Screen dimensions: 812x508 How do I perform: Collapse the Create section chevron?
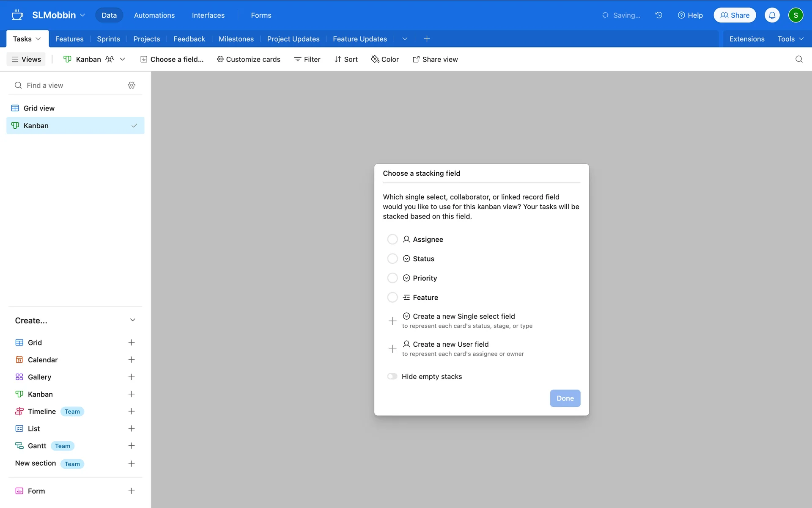tap(132, 320)
